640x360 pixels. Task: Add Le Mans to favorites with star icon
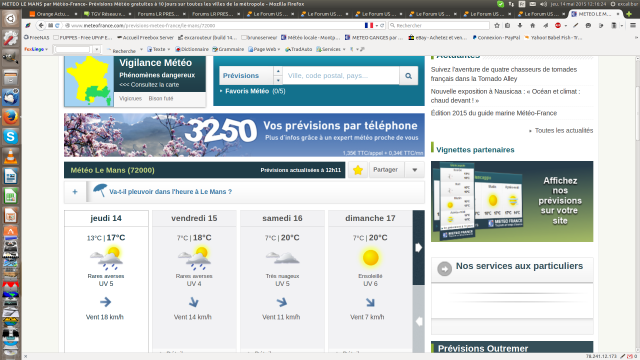click(358, 170)
